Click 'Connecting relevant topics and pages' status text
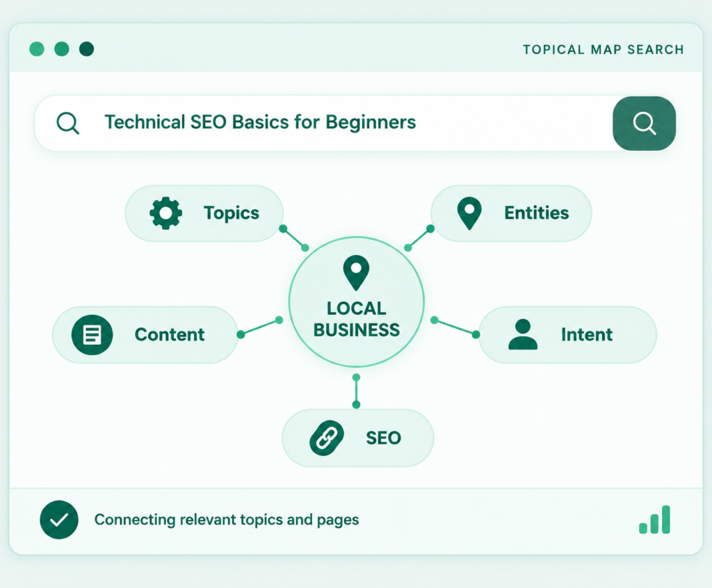The image size is (712, 588). click(227, 520)
